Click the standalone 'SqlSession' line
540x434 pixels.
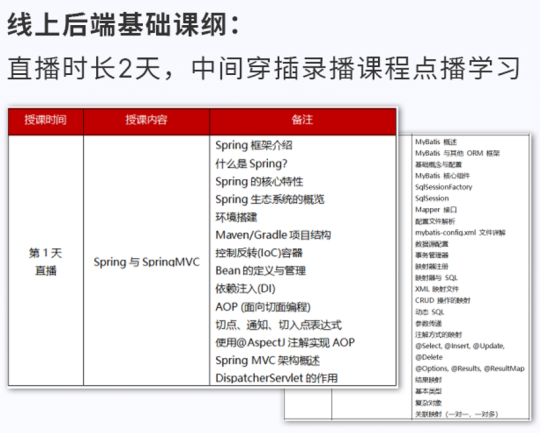coord(432,198)
